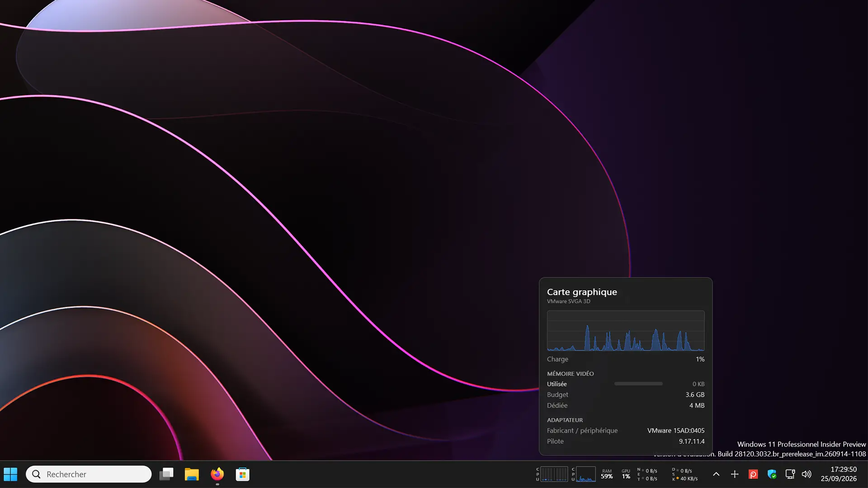Click the Dédiée 4 MB value
This screenshot has height=488, width=868.
(x=697, y=405)
